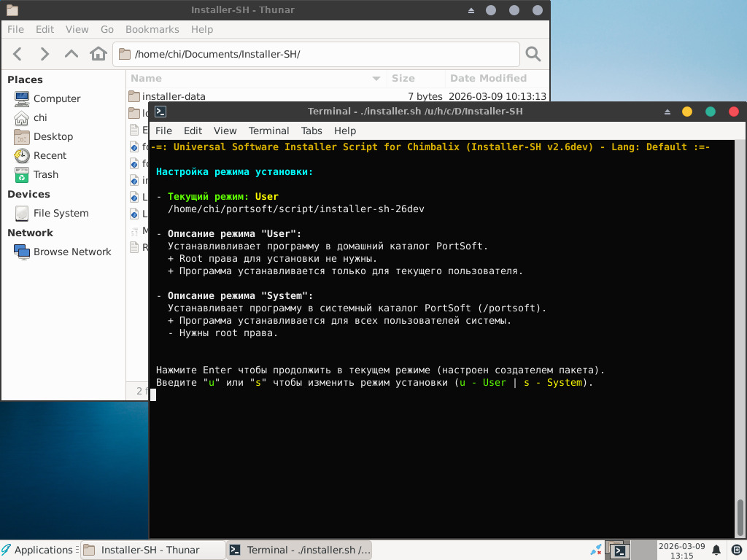Go to the home folder
Image resolution: width=747 pixels, height=560 pixels.
click(98, 54)
